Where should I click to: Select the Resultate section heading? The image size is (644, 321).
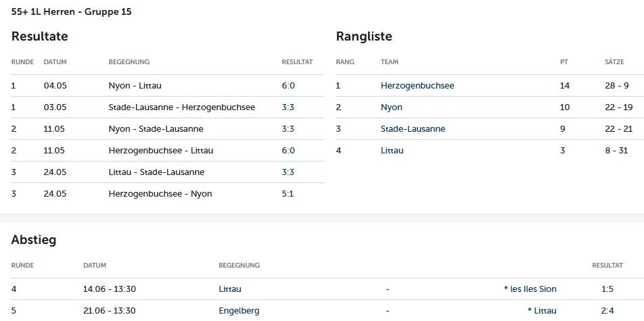click(x=39, y=36)
